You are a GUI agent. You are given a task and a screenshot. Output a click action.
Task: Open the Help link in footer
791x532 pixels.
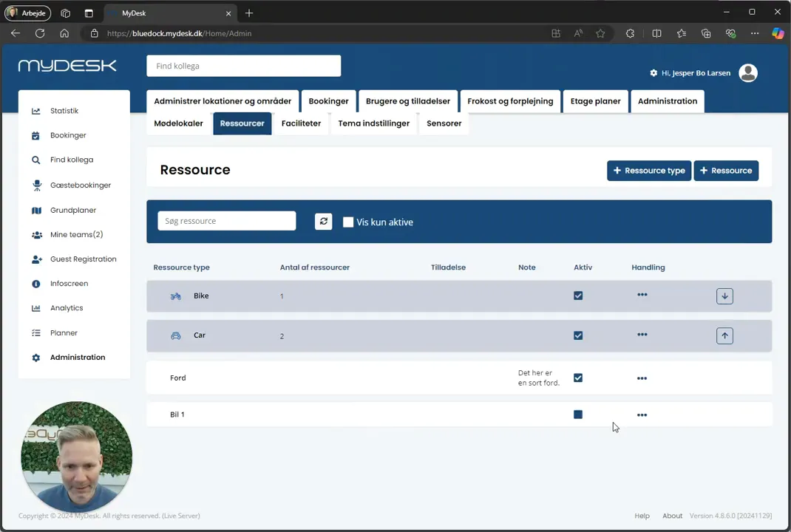pyautogui.click(x=642, y=516)
